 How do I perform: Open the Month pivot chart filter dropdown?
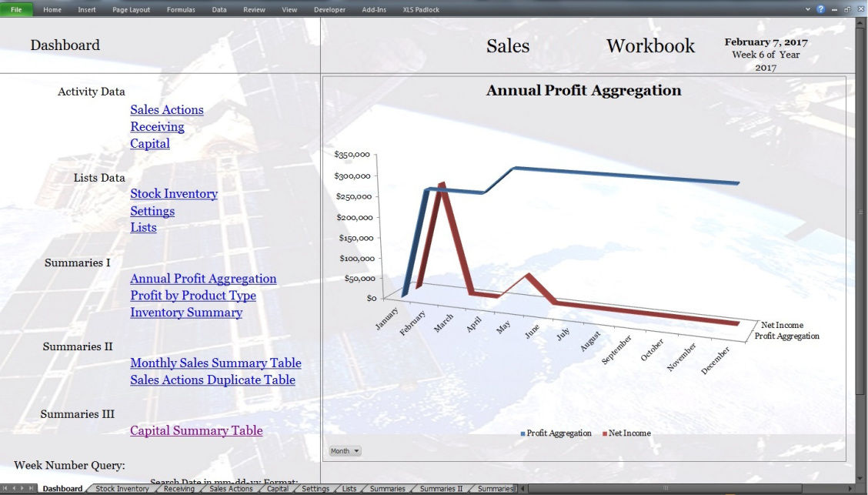pos(345,451)
